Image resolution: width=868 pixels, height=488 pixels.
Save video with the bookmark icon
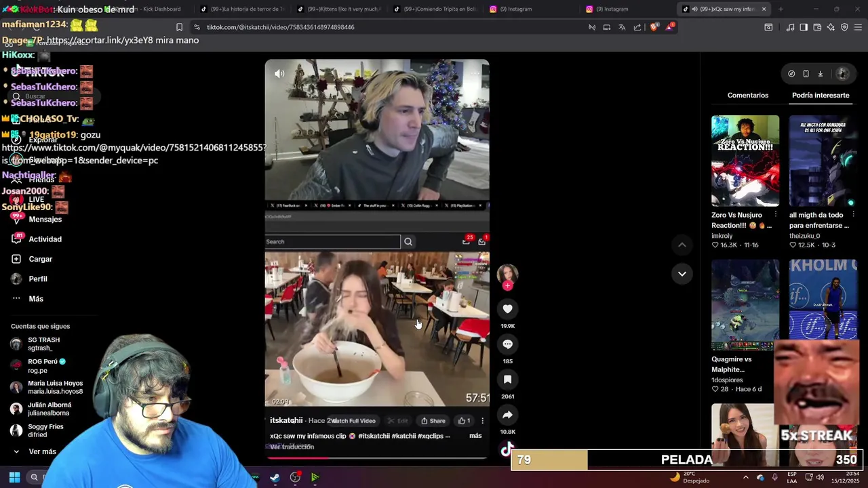[507, 380]
